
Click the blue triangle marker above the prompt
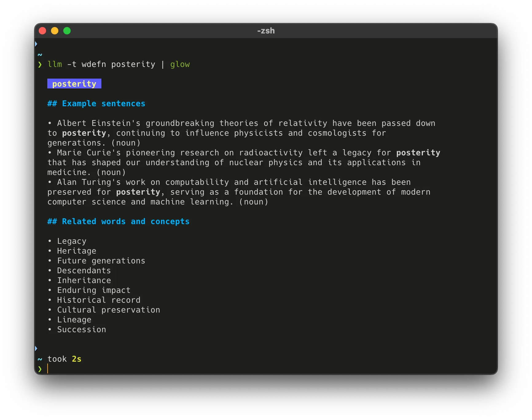36,43
